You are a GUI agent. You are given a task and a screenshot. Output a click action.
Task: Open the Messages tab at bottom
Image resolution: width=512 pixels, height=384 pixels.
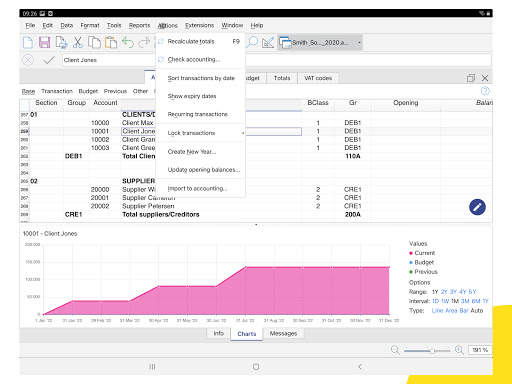click(283, 333)
